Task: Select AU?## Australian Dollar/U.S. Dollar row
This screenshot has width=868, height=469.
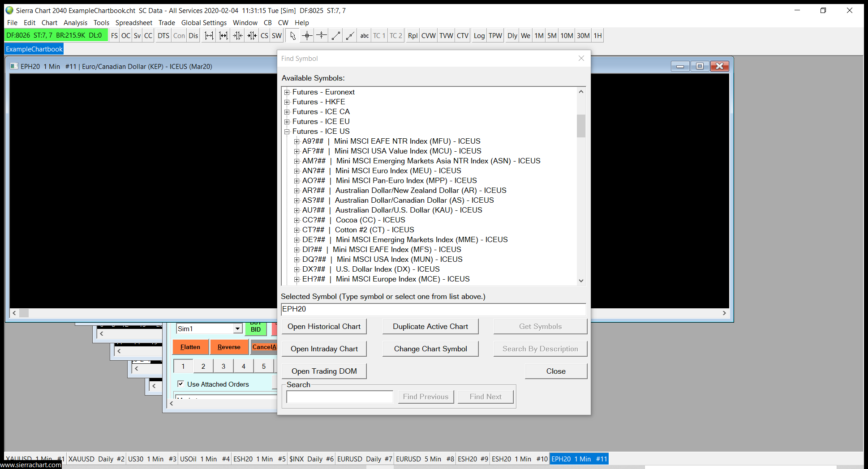Action: point(392,210)
